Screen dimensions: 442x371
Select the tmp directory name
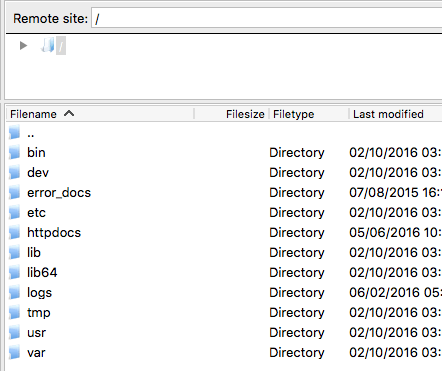point(39,313)
